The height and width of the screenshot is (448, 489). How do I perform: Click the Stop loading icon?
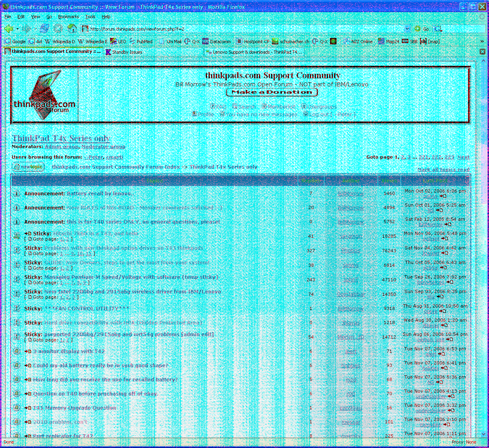(x=58, y=29)
